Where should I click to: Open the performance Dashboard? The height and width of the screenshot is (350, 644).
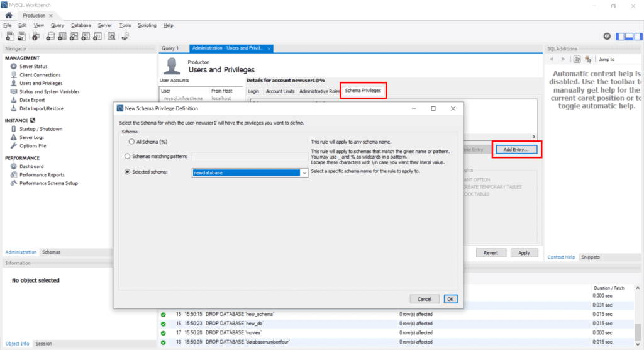31,166
